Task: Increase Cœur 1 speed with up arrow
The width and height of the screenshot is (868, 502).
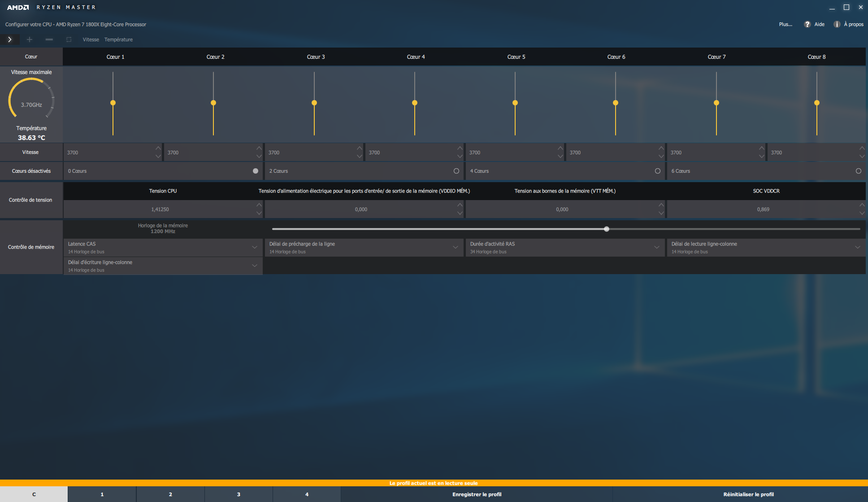Action: [158, 148]
